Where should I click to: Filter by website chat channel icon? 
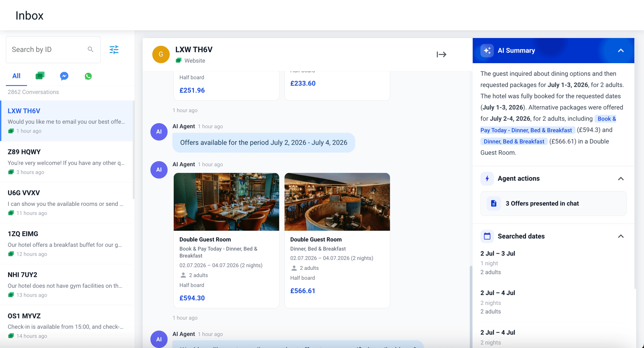(40, 76)
